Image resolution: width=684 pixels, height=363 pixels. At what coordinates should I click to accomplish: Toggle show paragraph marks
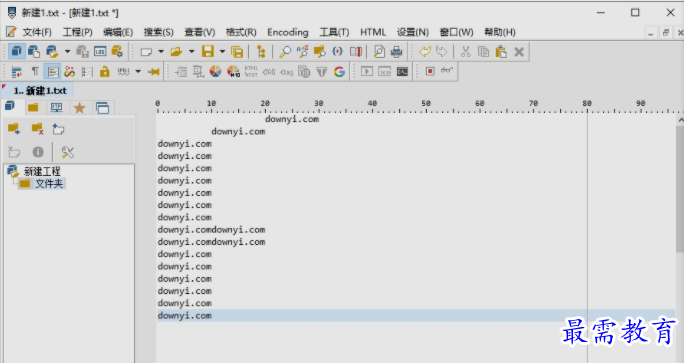(35, 71)
